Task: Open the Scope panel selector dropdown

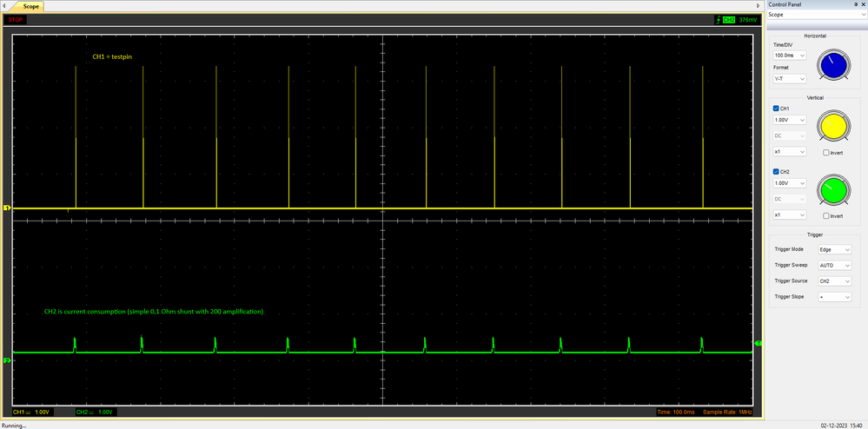Action: [817, 15]
